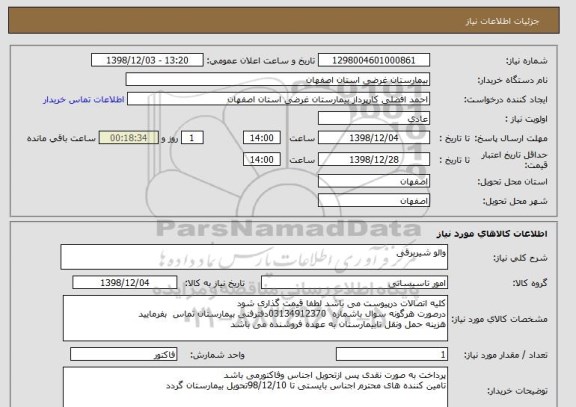Click the delivery province field اصفهان

pyautogui.click(x=374, y=181)
